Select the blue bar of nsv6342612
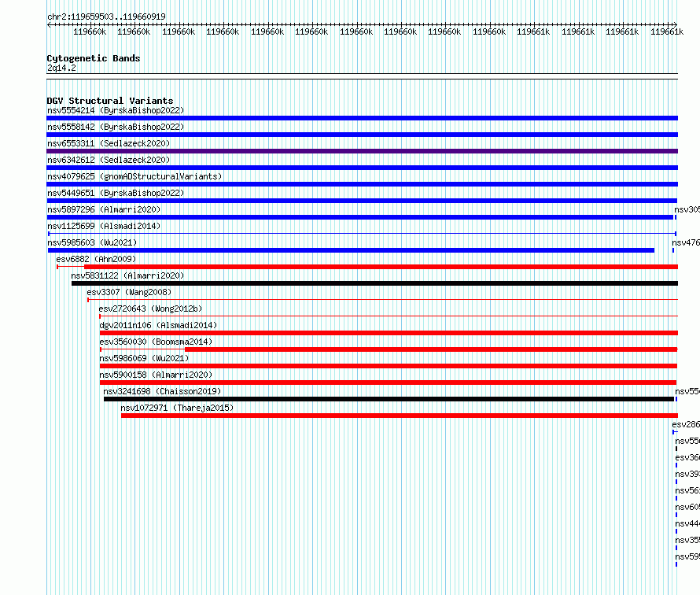The image size is (700, 595). pos(362,168)
